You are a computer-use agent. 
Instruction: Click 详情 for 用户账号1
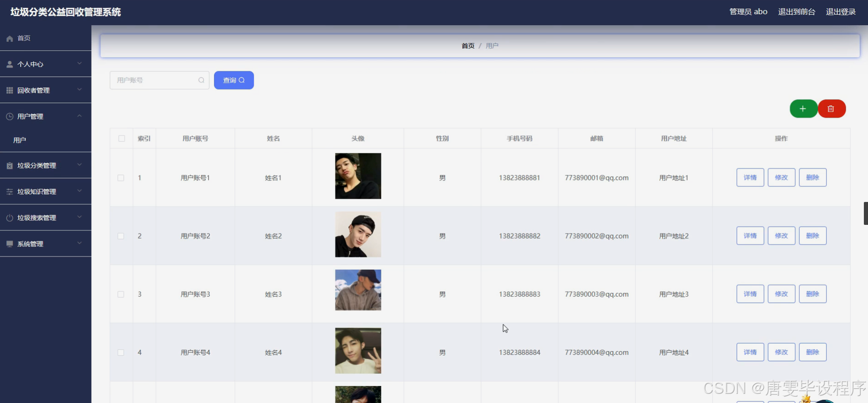[750, 178]
